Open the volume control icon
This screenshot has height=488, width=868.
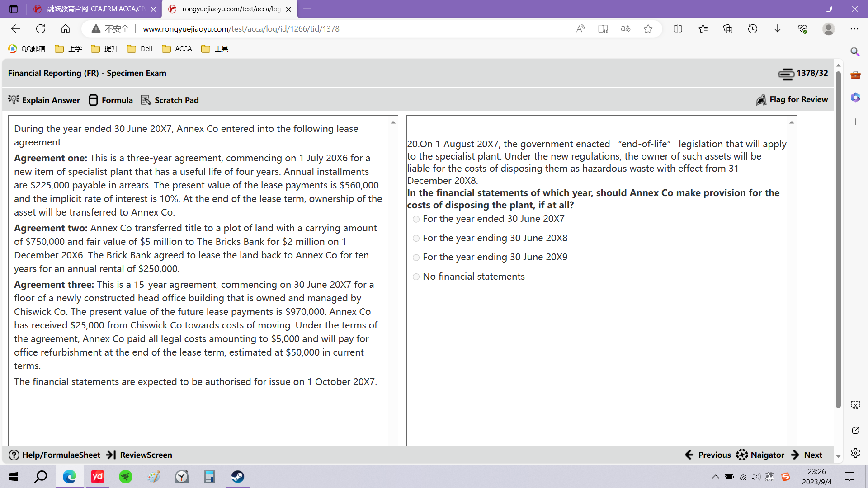(x=756, y=477)
